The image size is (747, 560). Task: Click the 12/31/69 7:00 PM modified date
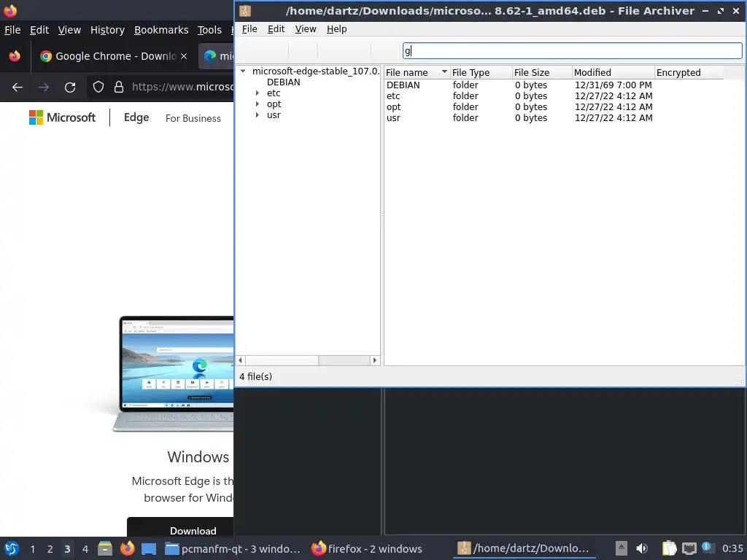pyautogui.click(x=613, y=85)
